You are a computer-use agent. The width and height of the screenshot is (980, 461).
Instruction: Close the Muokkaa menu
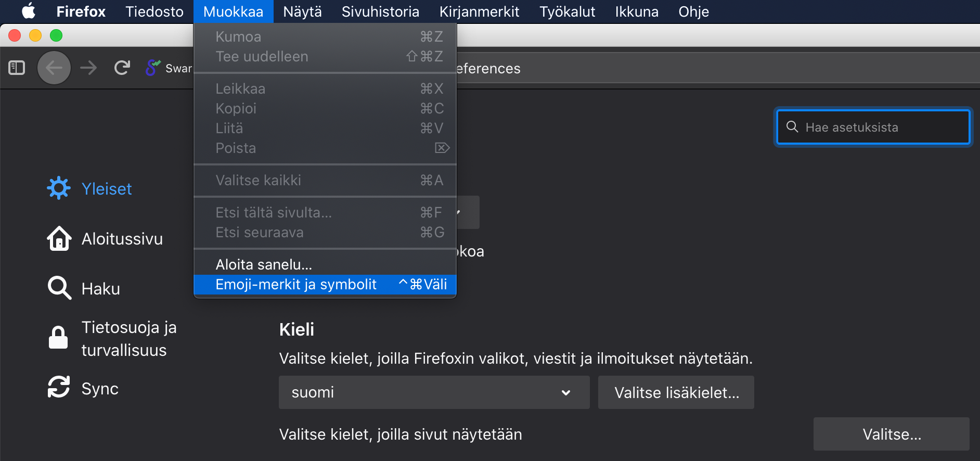[x=234, y=11]
